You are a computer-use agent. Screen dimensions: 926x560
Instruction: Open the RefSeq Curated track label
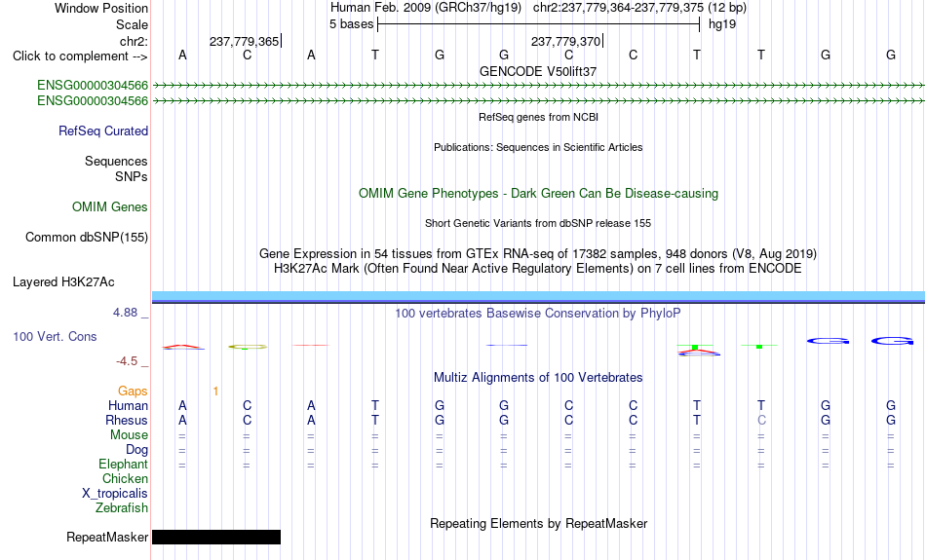click(x=103, y=131)
